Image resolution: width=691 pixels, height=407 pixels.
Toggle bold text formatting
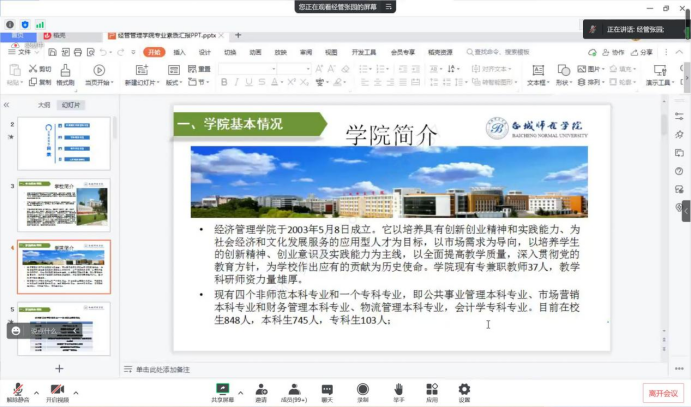point(224,82)
